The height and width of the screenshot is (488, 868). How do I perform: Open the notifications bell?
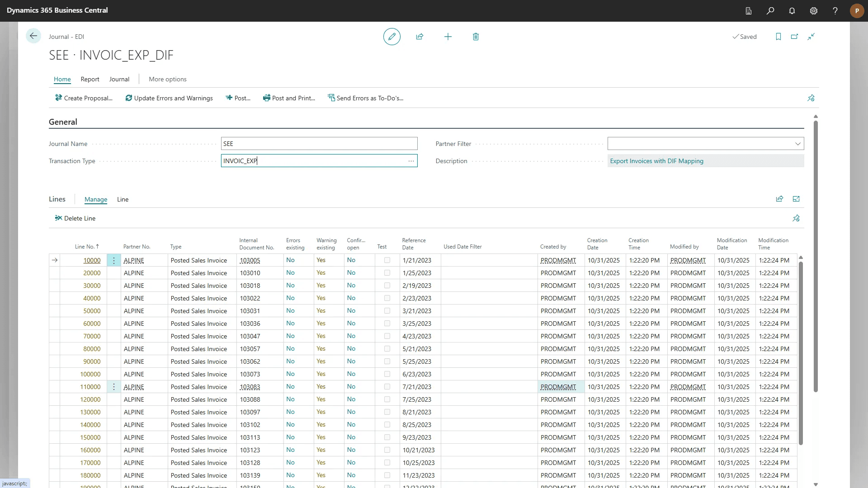[792, 11]
